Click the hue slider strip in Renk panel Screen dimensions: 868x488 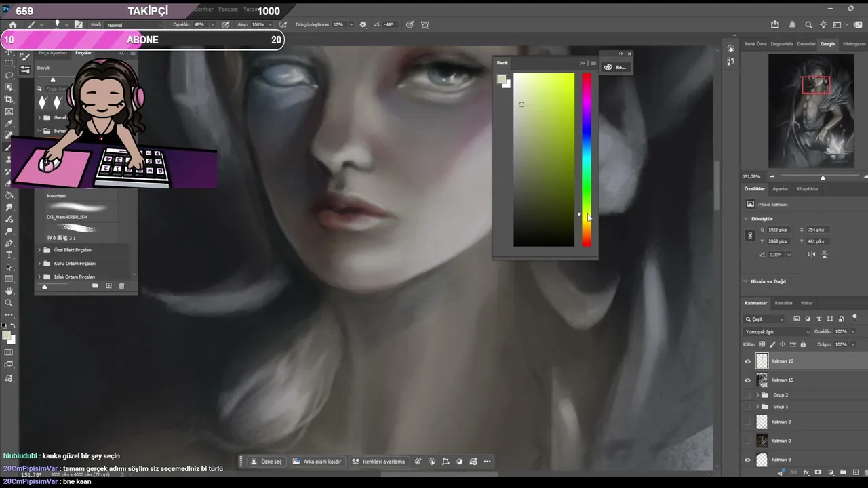point(587,160)
